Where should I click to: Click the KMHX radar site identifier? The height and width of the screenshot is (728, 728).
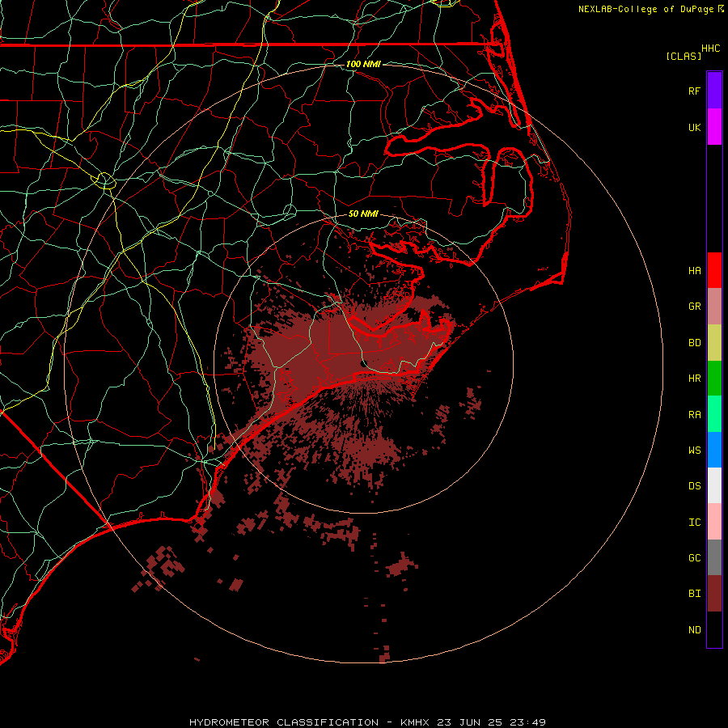[x=415, y=722]
